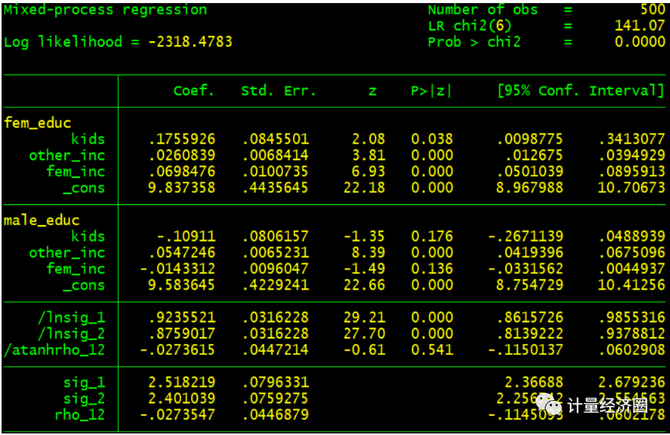
Task: Select standard error .0845501
Action: pos(275,139)
